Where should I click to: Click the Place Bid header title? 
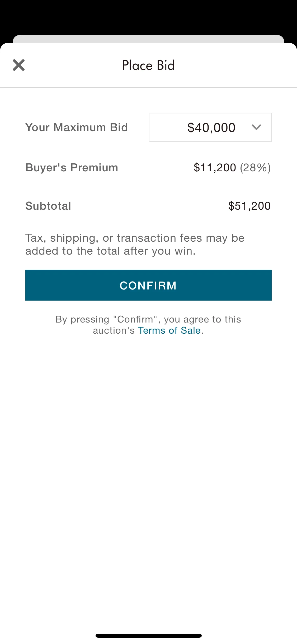[x=148, y=65]
